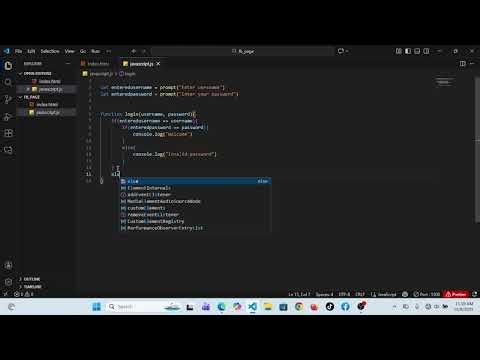480x360 pixels.
Task: Click the VS Code logo in title bar
Action: pos(7,51)
